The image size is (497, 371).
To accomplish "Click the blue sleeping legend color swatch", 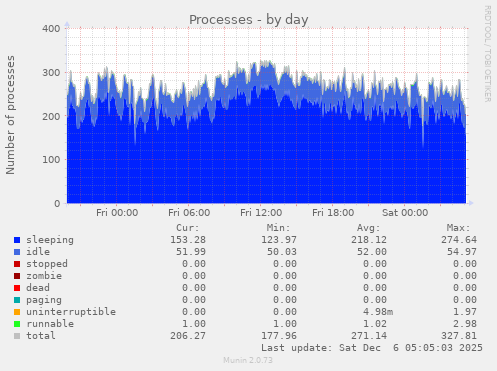I will [x=17, y=240].
